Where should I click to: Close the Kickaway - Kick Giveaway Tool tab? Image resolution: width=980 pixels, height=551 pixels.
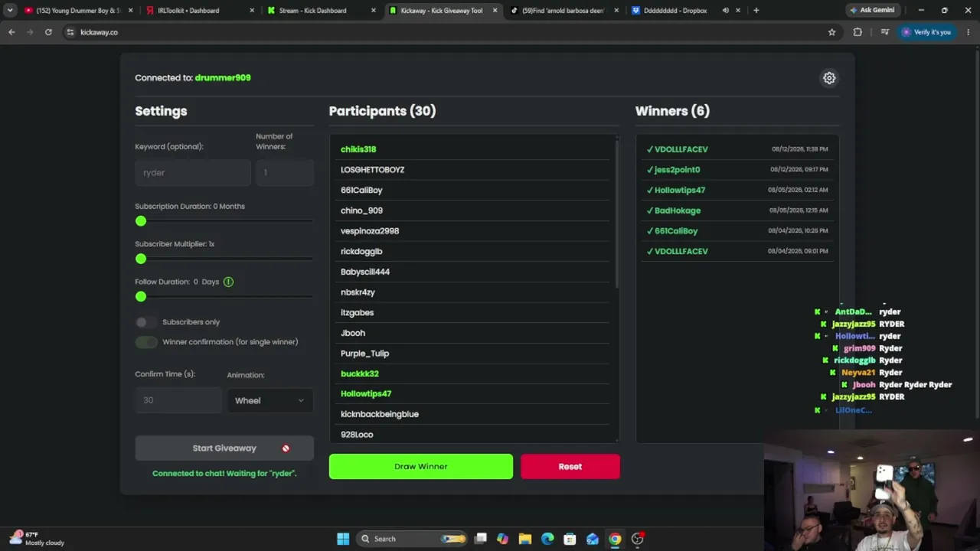tap(495, 11)
